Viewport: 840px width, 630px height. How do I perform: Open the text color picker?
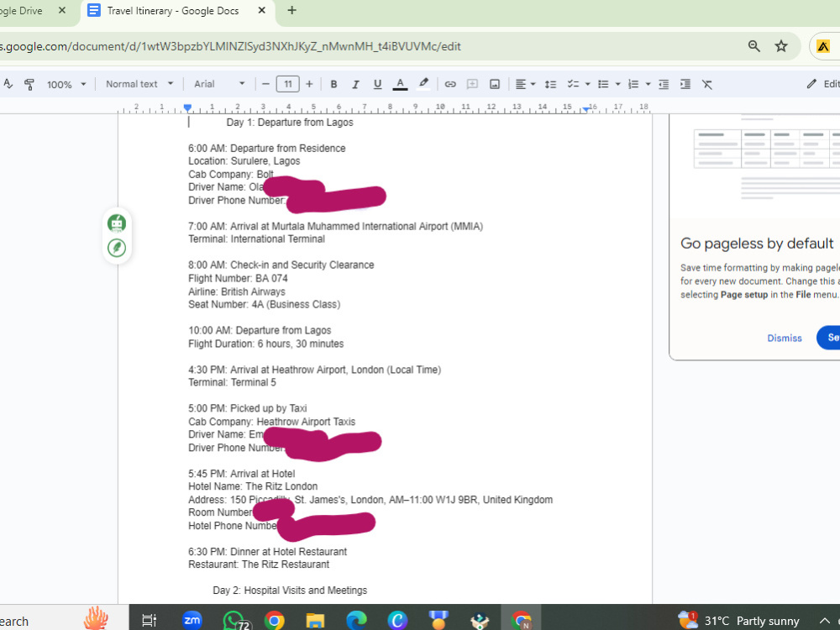400,84
